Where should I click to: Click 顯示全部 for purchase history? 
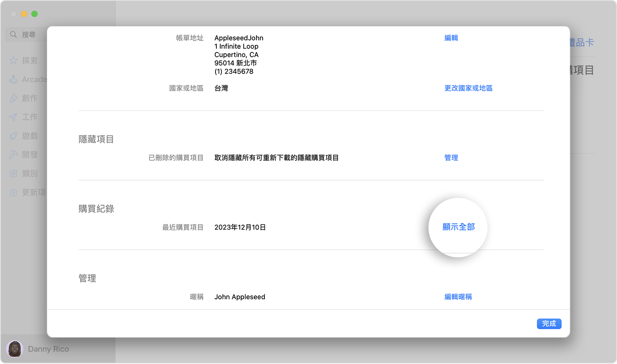(458, 227)
